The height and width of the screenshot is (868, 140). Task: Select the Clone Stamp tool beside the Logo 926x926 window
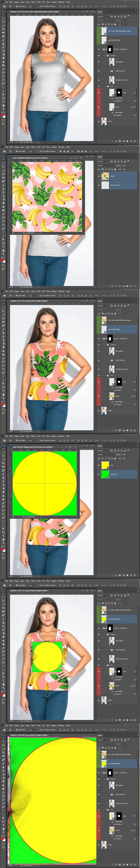click(3, 478)
